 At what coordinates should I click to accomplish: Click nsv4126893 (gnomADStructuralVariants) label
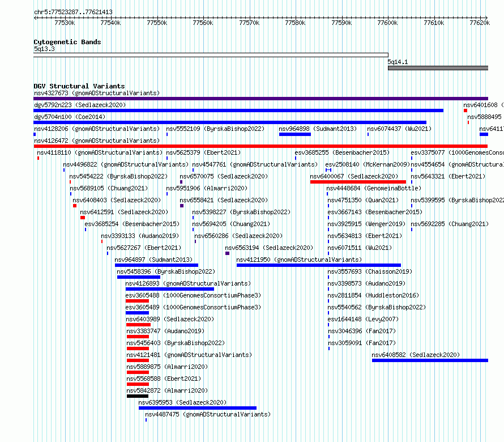[x=188, y=283]
